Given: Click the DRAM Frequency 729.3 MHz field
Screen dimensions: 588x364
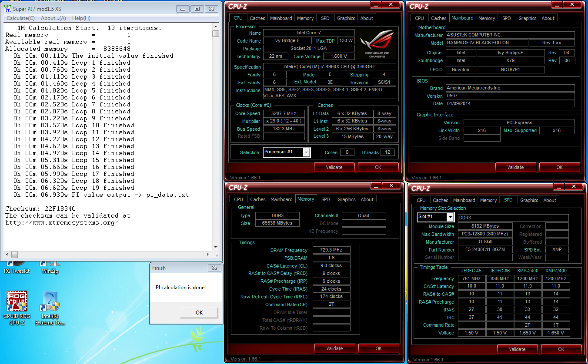Looking at the screenshot, I should pyautogui.click(x=331, y=250).
